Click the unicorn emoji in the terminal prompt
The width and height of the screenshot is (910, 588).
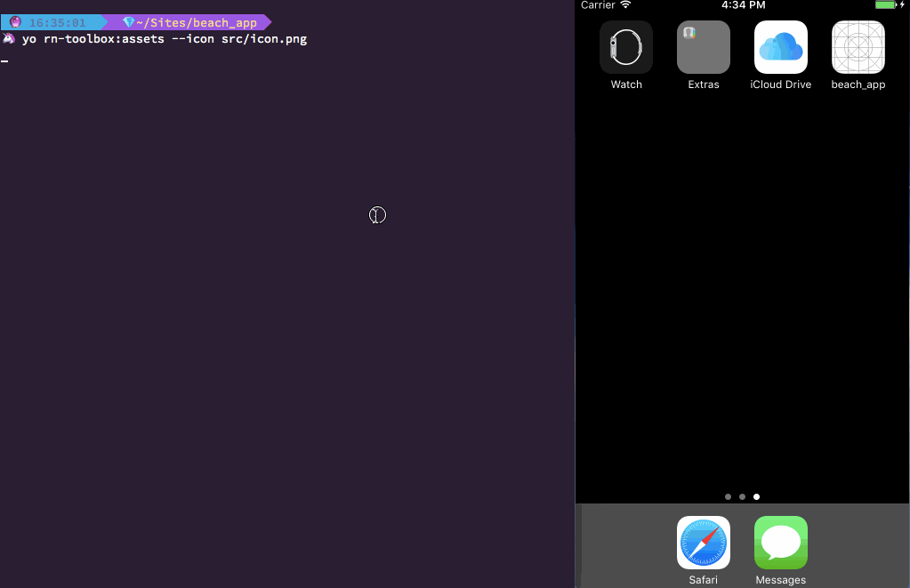(7, 39)
